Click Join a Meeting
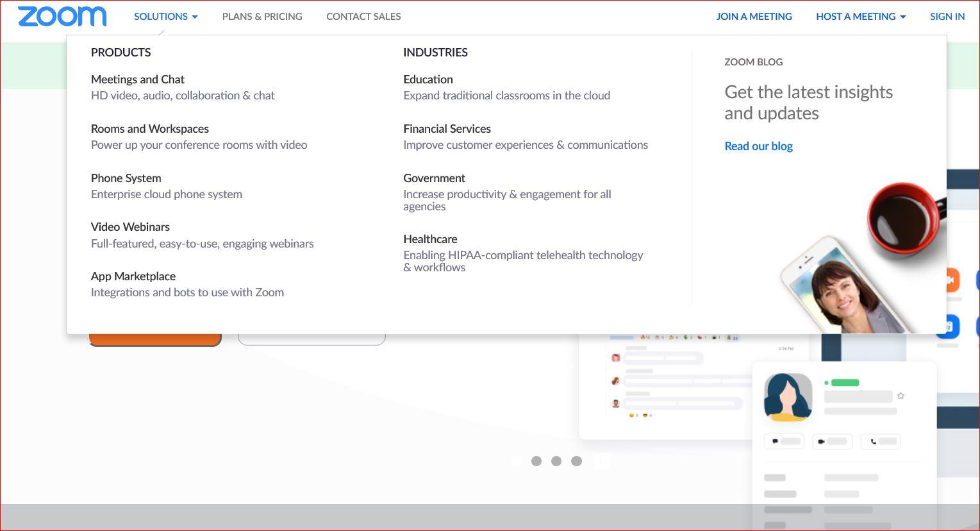Image resolution: width=980 pixels, height=531 pixels. (x=754, y=17)
